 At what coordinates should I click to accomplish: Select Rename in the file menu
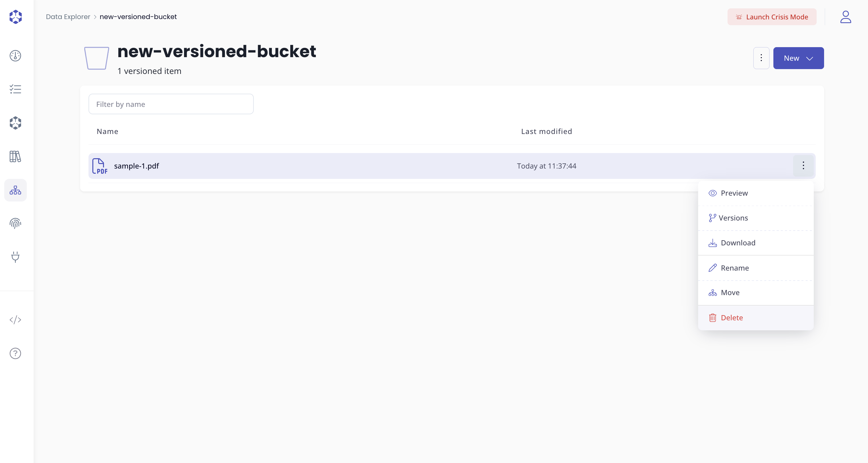[735, 268]
